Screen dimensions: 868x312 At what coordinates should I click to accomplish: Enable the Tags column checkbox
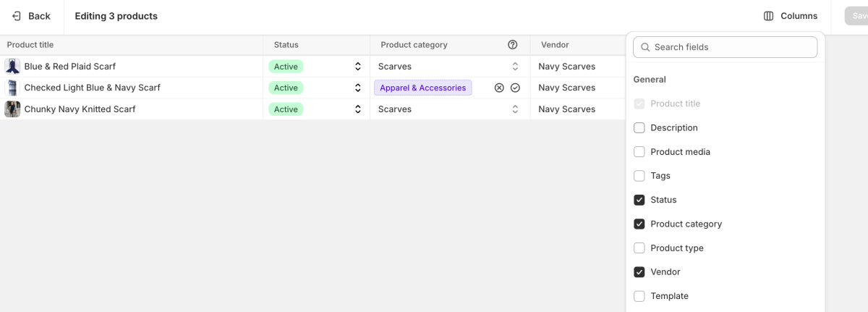[639, 176]
